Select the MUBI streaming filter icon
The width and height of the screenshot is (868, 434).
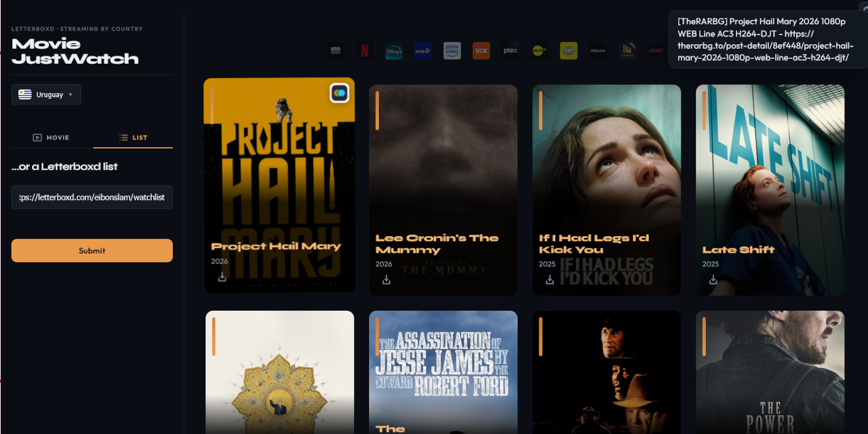click(x=422, y=50)
